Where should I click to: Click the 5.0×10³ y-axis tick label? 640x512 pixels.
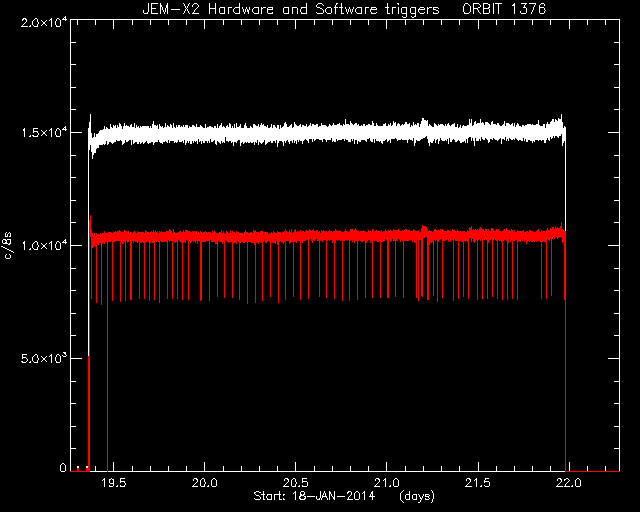coord(44,358)
